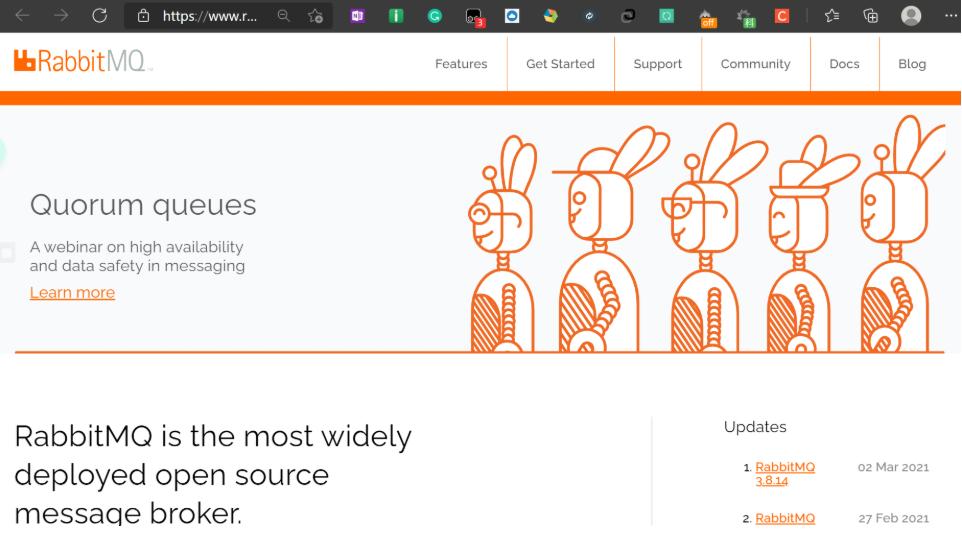Click 'A webinar on high availability' text
The height and width of the screenshot is (556, 962).
[136, 247]
